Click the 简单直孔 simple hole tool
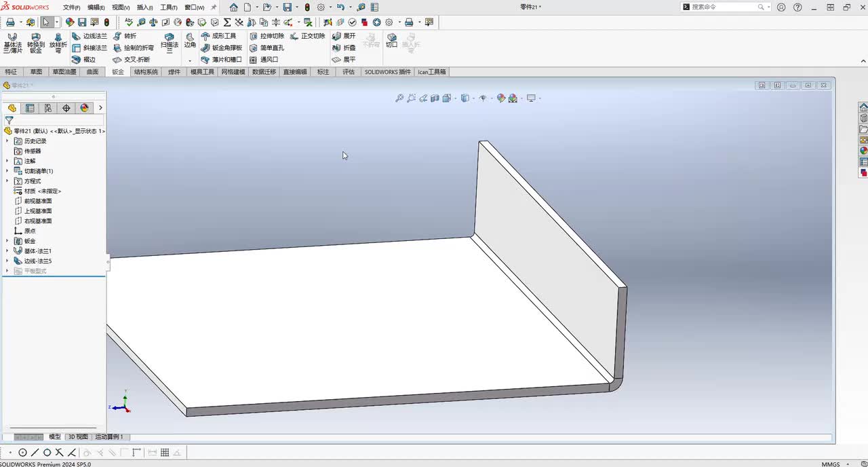Viewport: 868px width, 467px height. coord(267,48)
